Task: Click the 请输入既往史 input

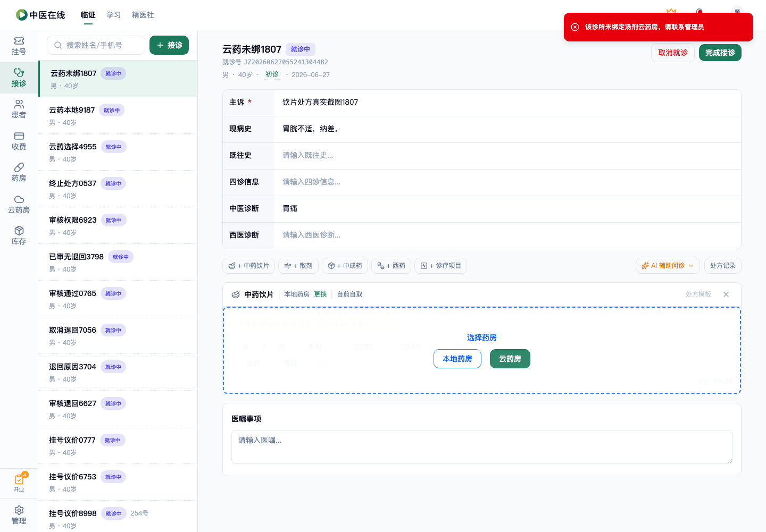Action: pos(507,156)
